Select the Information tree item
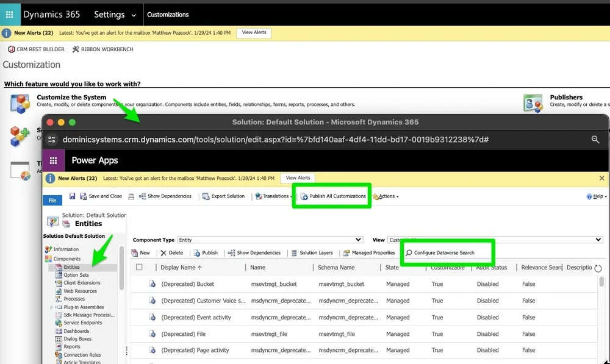The width and height of the screenshot is (610, 364). pyautogui.click(x=62, y=249)
